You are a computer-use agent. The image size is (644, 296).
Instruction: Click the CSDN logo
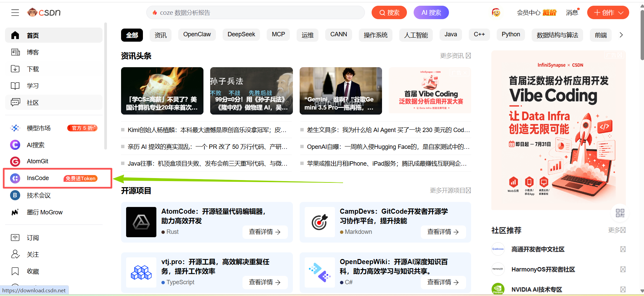(44, 12)
